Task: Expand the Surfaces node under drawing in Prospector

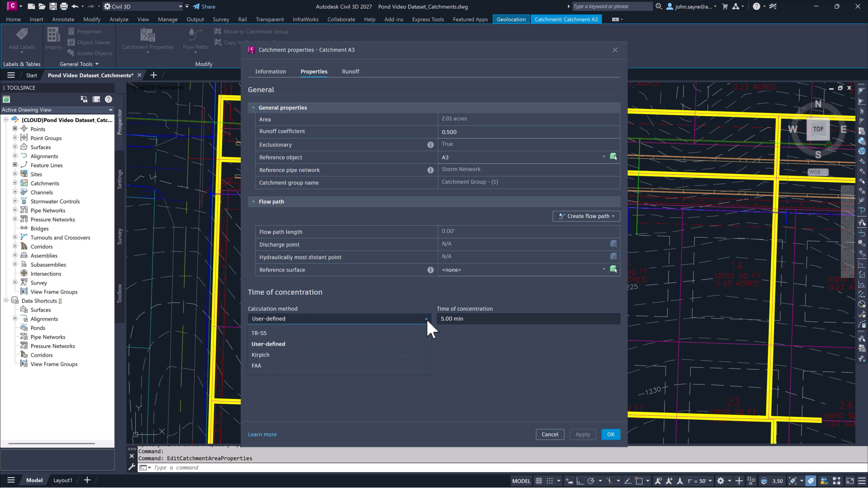Action: point(15,147)
